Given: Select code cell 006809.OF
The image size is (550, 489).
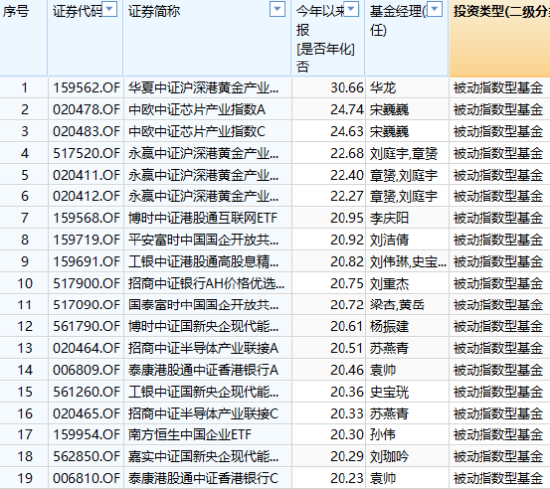Looking at the screenshot, I should [x=86, y=370].
